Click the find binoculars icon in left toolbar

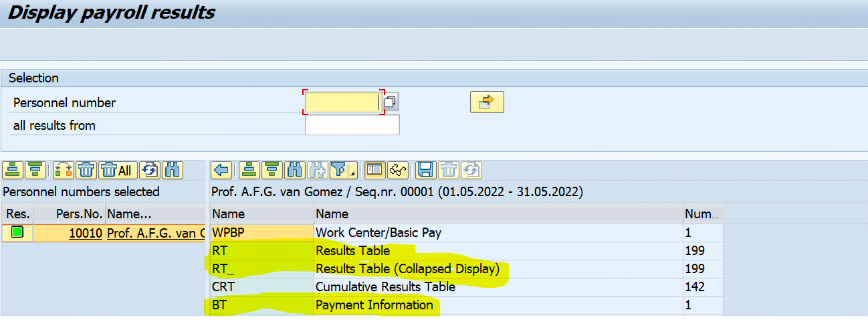point(172,170)
